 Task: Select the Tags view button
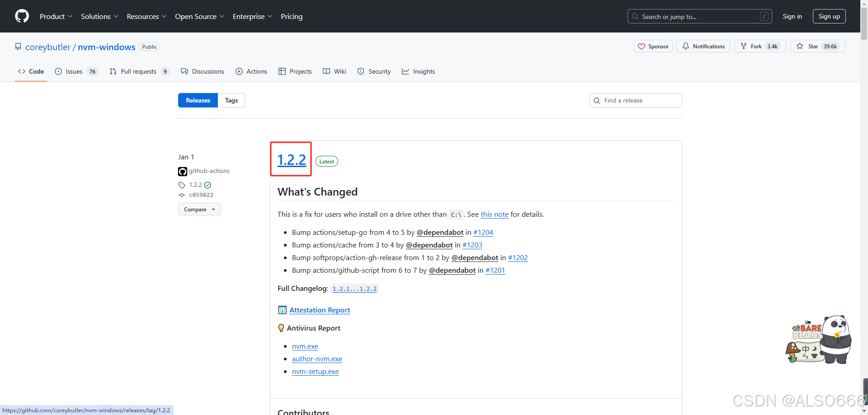click(231, 100)
